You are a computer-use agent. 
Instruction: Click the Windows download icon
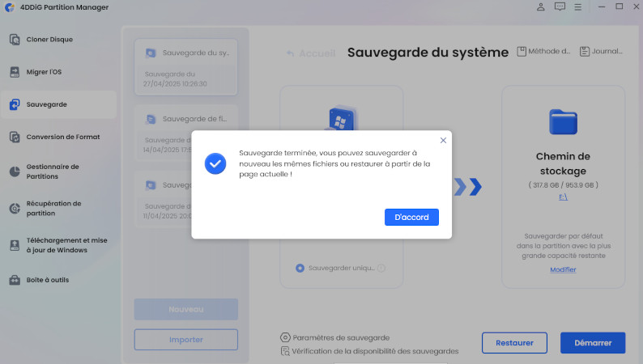(x=15, y=245)
